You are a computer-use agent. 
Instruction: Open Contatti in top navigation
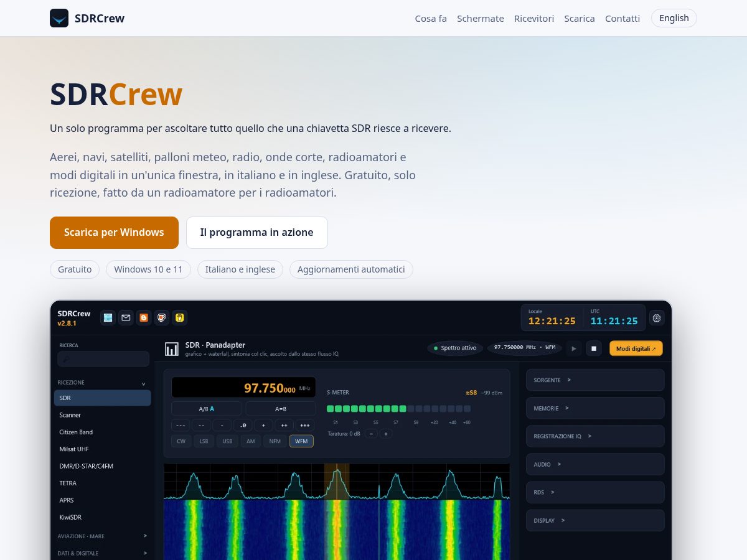click(x=622, y=19)
